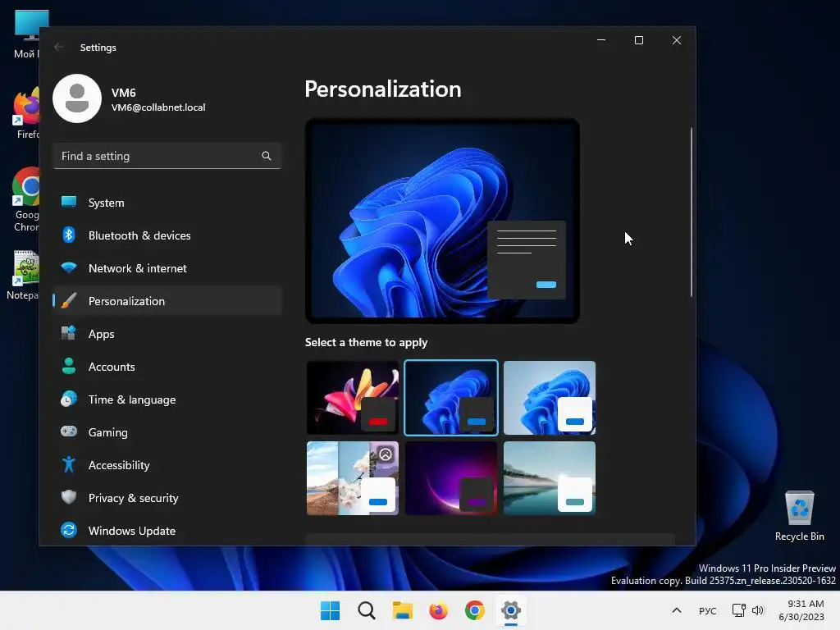The height and width of the screenshot is (630, 840).
Task: Open Apps settings category
Action: click(x=167, y=333)
